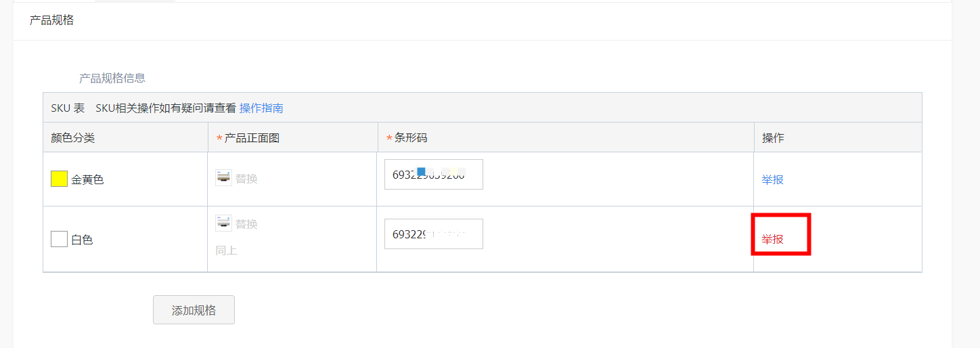Click 替换 in the 金黄色 row
The image size is (980, 348).
[246, 179]
